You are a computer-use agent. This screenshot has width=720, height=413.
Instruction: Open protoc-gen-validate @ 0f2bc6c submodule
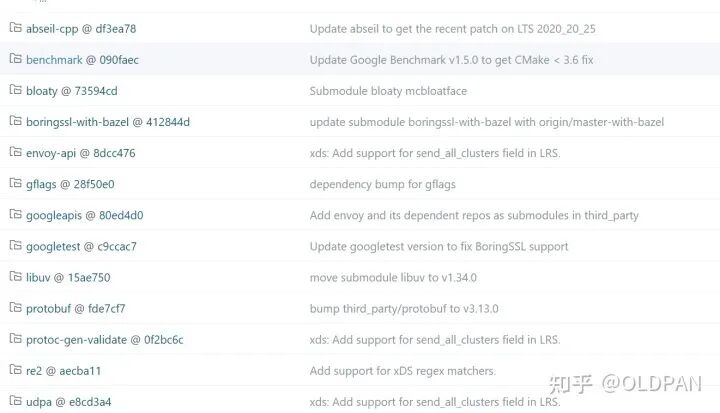coord(105,340)
